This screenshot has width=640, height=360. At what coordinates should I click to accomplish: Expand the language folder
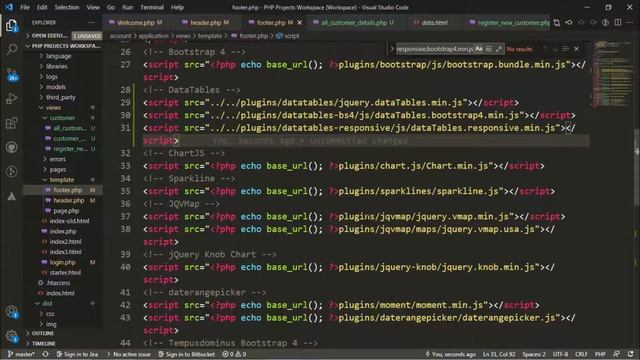click(58, 56)
